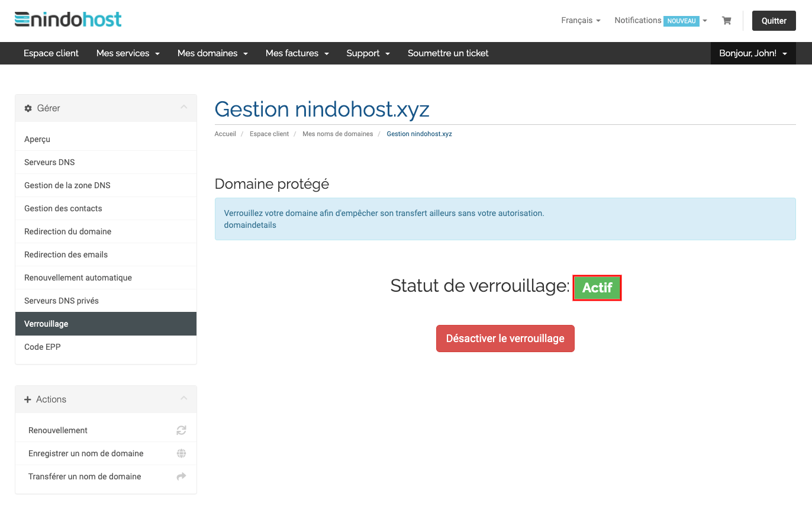The image size is (812, 506).
Task: Click the Domaine protégé heading
Action: coord(272,184)
